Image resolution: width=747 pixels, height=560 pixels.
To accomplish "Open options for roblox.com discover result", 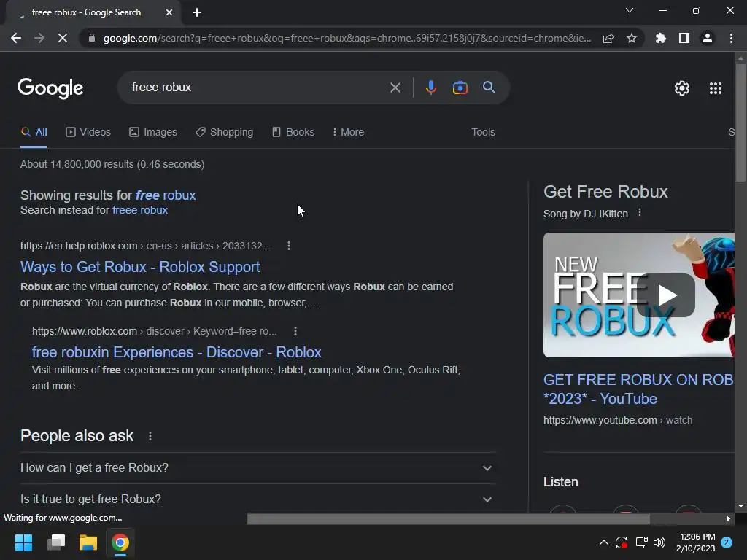I will pyautogui.click(x=295, y=331).
